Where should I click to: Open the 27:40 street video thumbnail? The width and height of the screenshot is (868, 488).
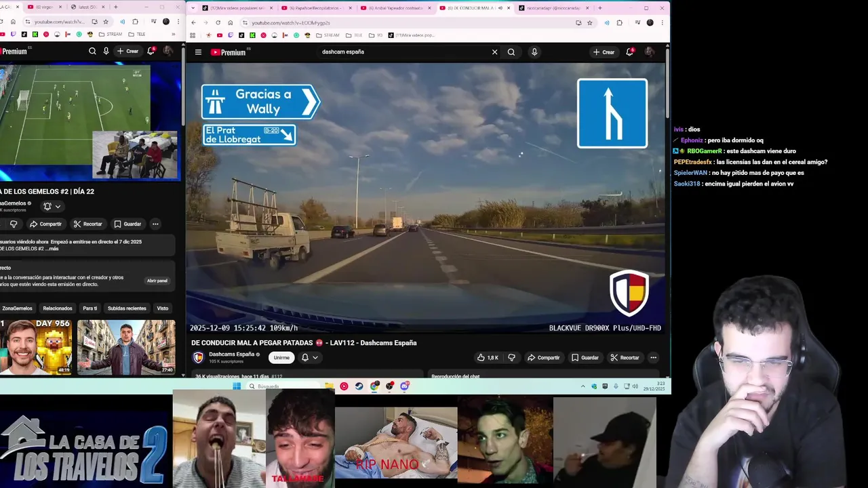point(126,347)
